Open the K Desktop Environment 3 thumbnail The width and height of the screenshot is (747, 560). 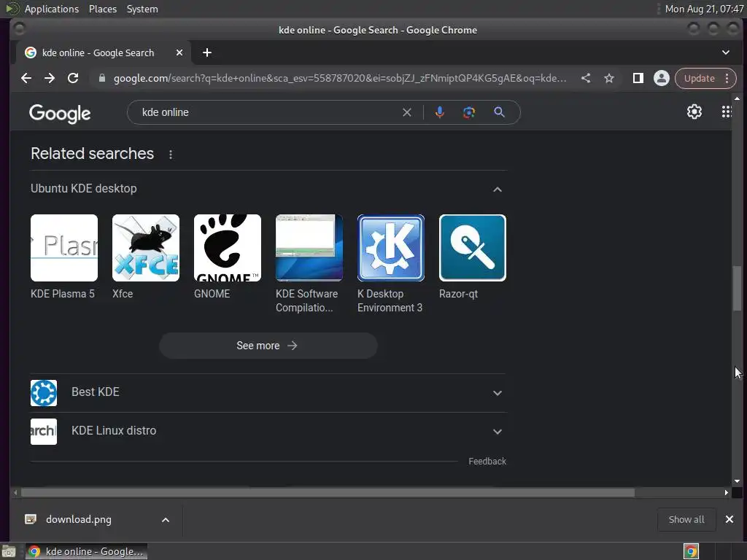(x=391, y=248)
